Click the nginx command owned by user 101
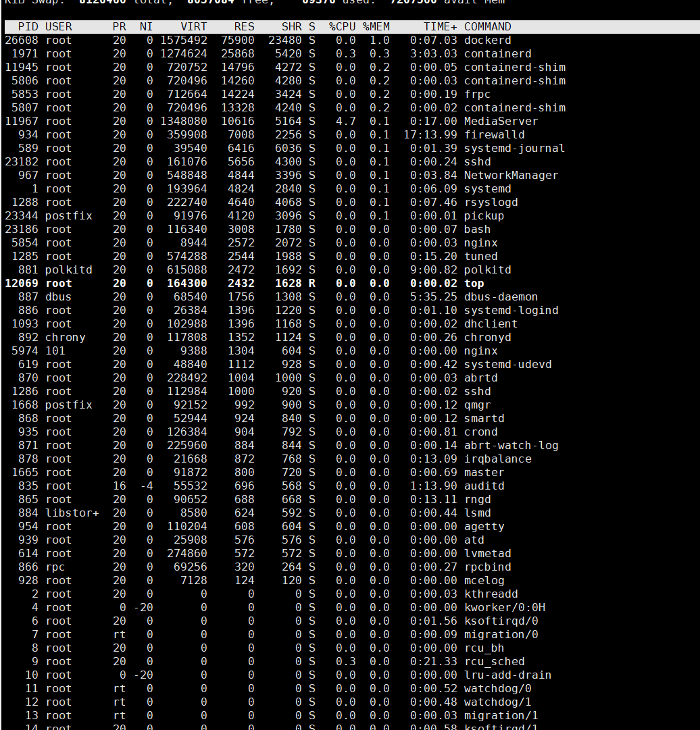Viewport: 700px width, 730px height. [480, 351]
